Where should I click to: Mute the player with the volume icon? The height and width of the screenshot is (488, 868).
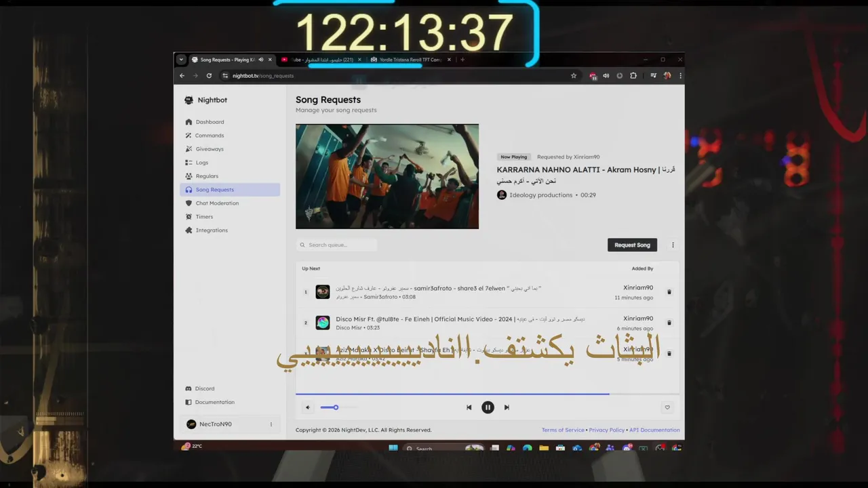(307, 407)
